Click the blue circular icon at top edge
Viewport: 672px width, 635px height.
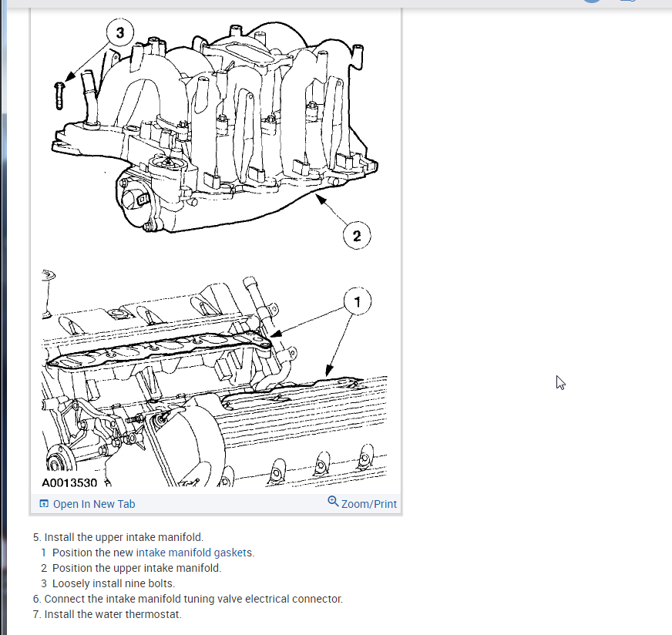pyautogui.click(x=593, y=1)
